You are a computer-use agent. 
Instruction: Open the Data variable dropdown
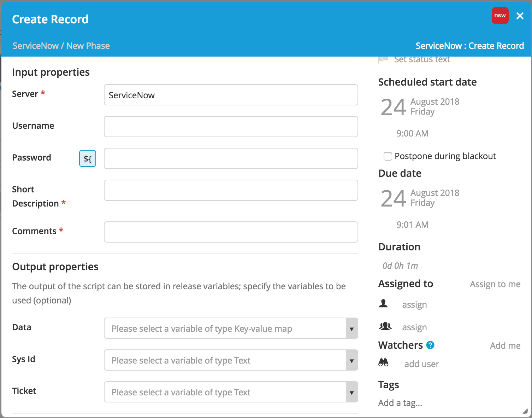231,328
